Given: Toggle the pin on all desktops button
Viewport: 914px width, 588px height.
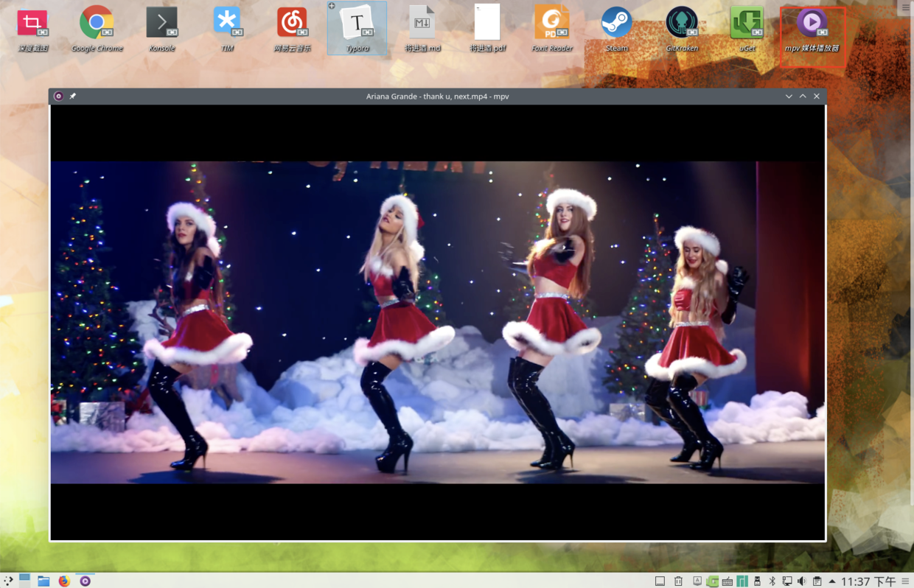Looking at the screenshot, I should 72,97.
